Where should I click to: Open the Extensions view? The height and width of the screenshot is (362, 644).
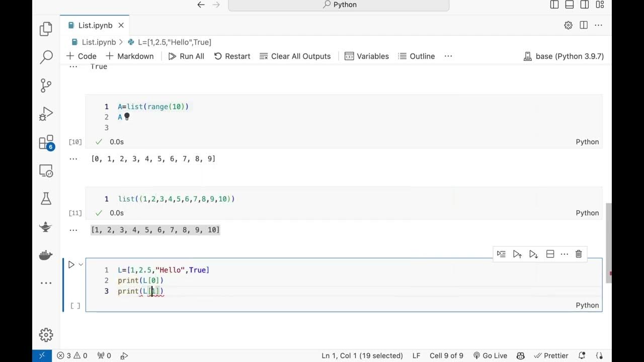point(46,143)
